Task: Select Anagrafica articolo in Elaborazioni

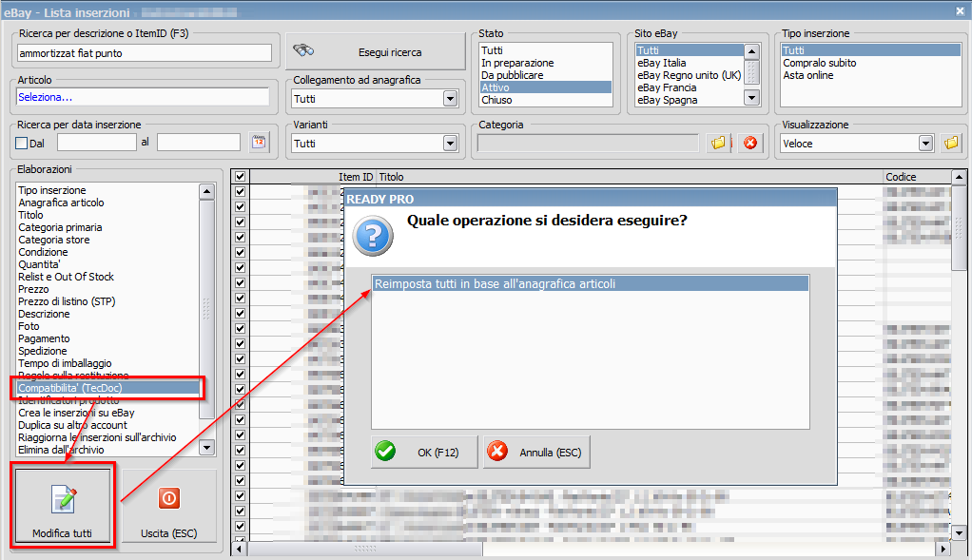Action: point(107,203)
